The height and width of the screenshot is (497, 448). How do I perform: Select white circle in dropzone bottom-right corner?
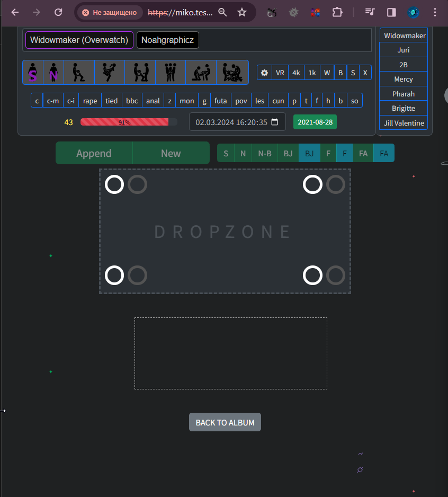coord(313,275)
